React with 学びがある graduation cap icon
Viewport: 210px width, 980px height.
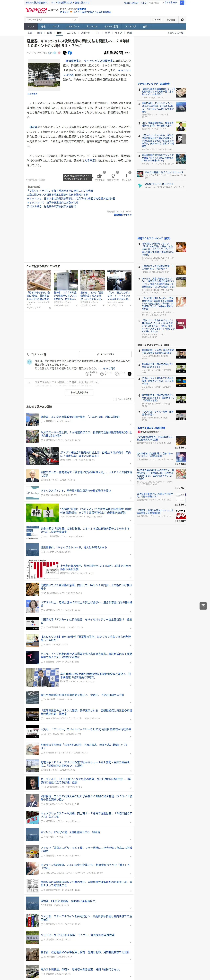pyautogui.click(x=99, y=176)
